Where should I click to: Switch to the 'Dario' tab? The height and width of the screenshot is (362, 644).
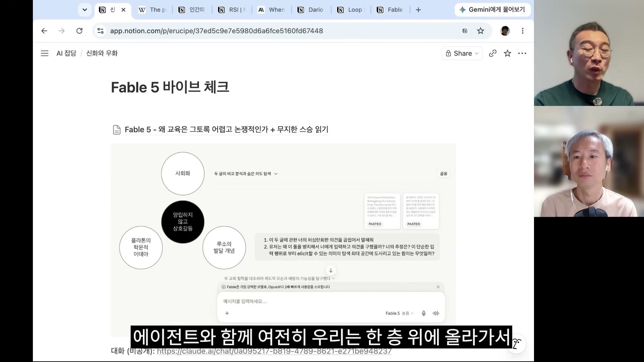pyautogui.click(x=311, y=10)
